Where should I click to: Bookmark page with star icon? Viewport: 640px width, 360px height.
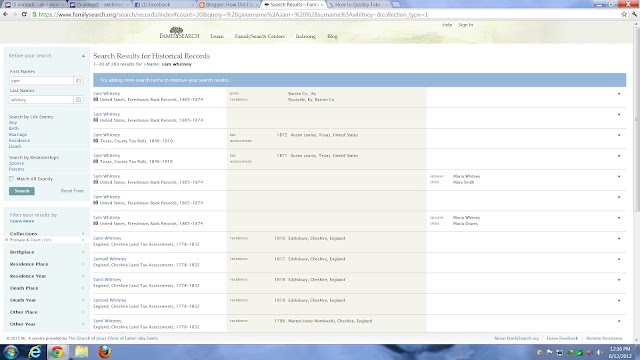(624, 14)
